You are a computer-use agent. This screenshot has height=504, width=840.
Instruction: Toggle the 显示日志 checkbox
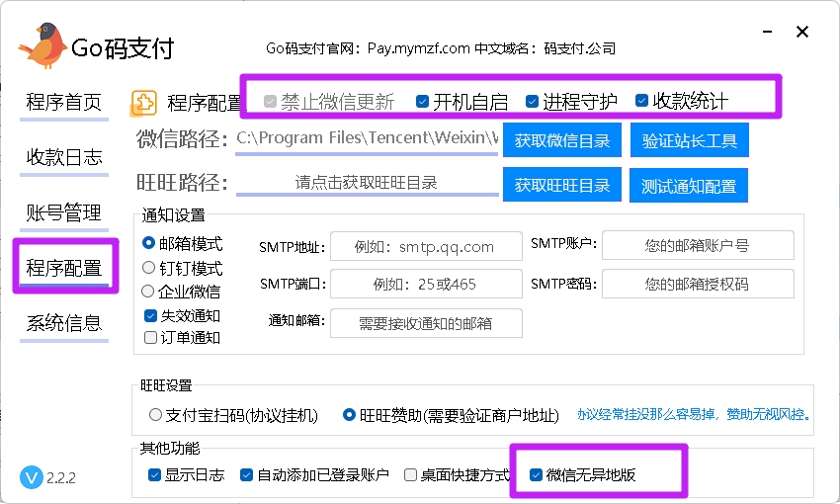click(154, 475)
